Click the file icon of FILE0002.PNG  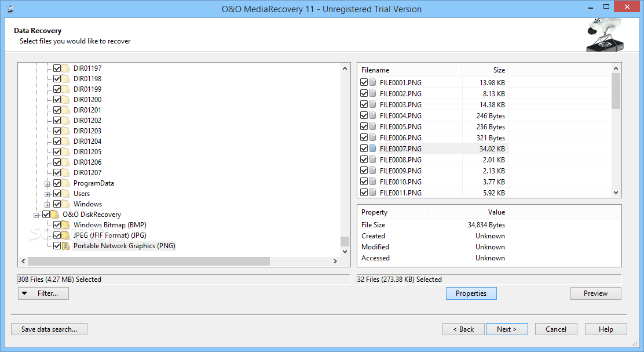[373, 93]
